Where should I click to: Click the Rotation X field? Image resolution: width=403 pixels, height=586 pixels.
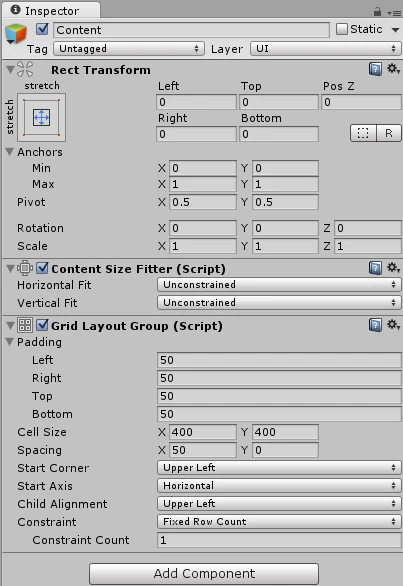tap(203, 228)
